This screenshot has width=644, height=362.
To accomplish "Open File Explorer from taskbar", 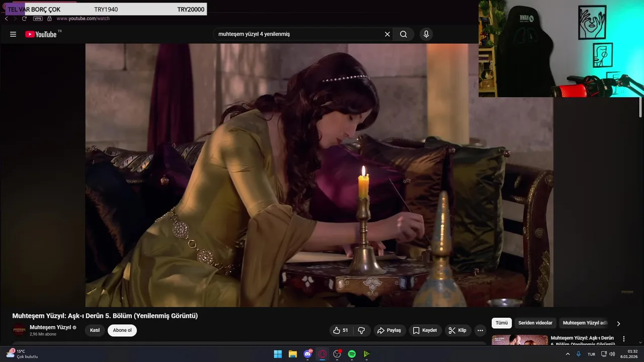I will pos(293,354).
